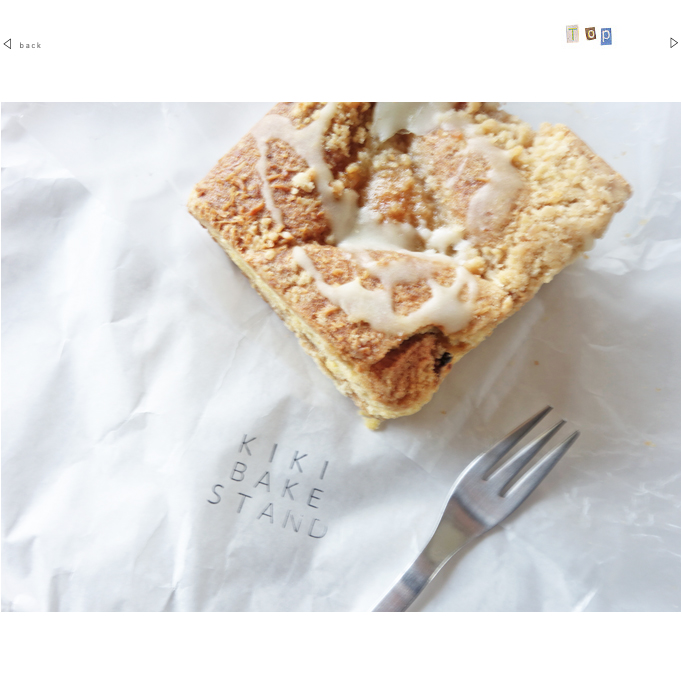Click the word BAKE on the paper
The height and width of the screenshot is (681, 681).
click(278, 484)
